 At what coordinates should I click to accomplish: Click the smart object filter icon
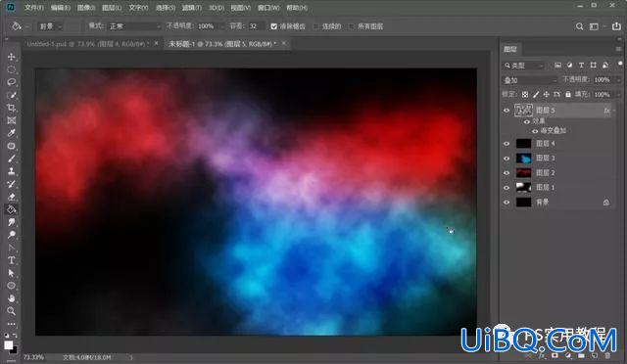coord(605,66)
